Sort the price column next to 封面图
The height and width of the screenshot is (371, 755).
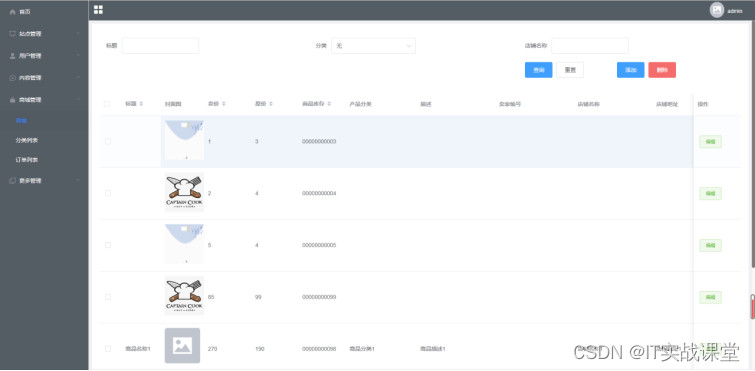coord(223,104)
